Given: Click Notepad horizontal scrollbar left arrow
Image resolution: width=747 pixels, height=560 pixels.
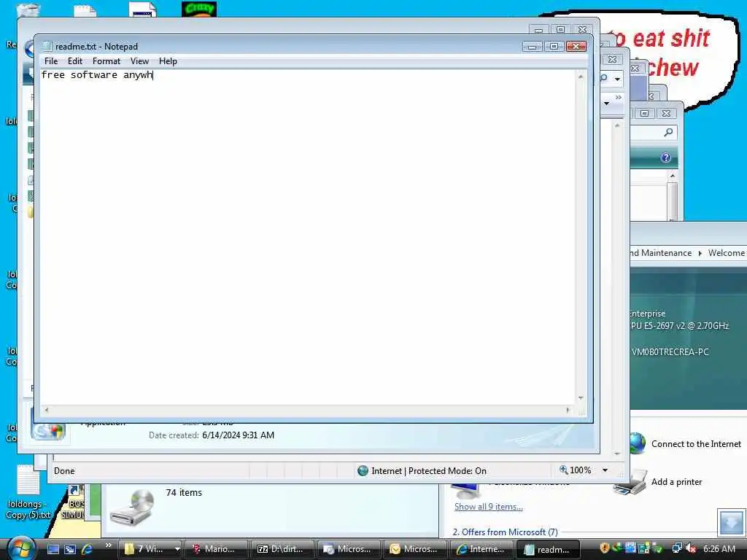Looking at the screenshot, I should pos(46,410).
